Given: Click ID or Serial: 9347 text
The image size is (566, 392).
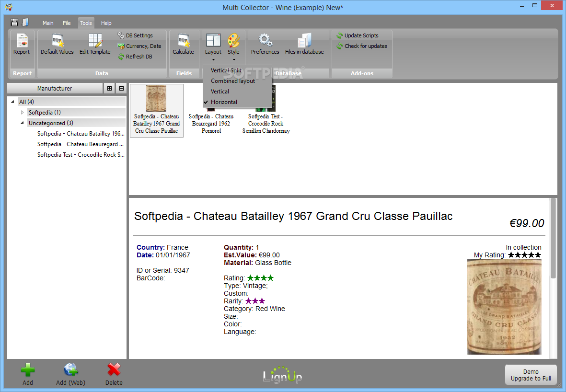Looking at the screenshot, I should click(x=163, y=270).
